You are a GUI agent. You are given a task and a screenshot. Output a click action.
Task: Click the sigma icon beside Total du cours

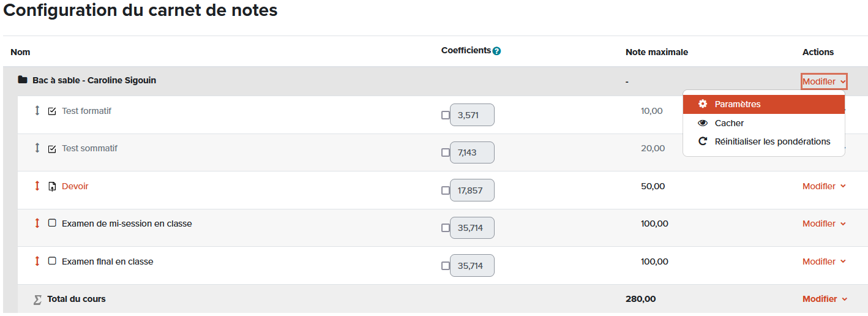tap(37, 299)
